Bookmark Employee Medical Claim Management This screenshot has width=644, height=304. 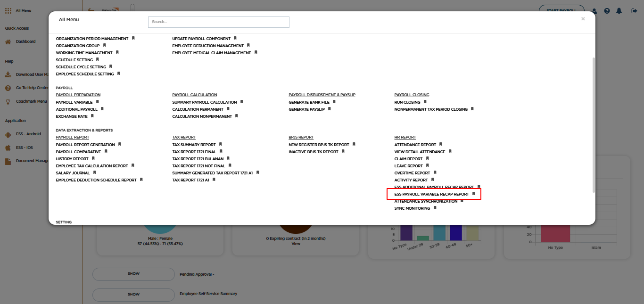[256, 52]
